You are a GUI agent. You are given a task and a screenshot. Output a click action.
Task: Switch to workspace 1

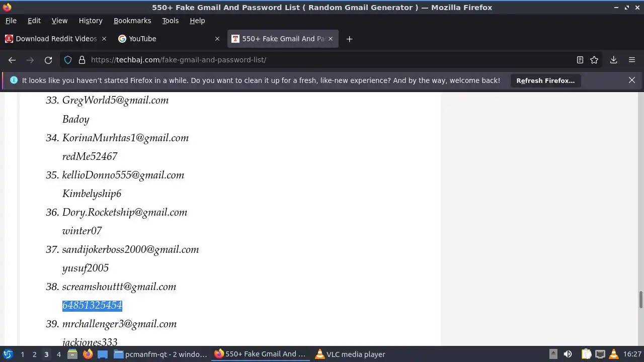(22, 354)
